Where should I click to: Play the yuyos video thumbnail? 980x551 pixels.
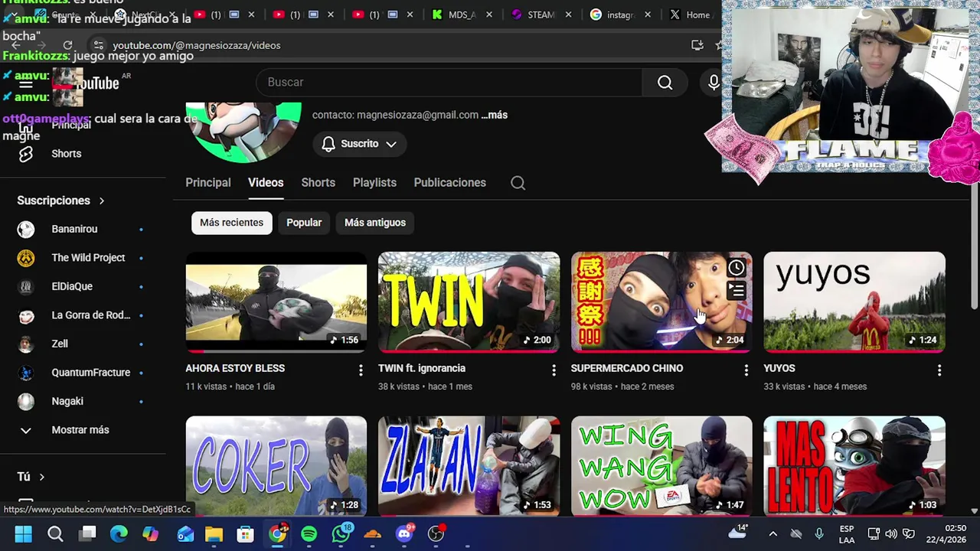(x=854, y=302)
